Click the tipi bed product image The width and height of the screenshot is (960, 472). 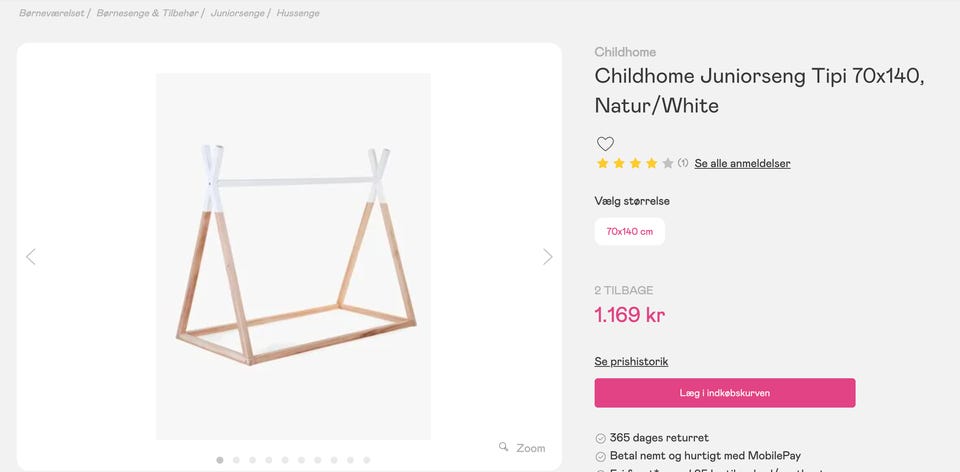point(293,256)
